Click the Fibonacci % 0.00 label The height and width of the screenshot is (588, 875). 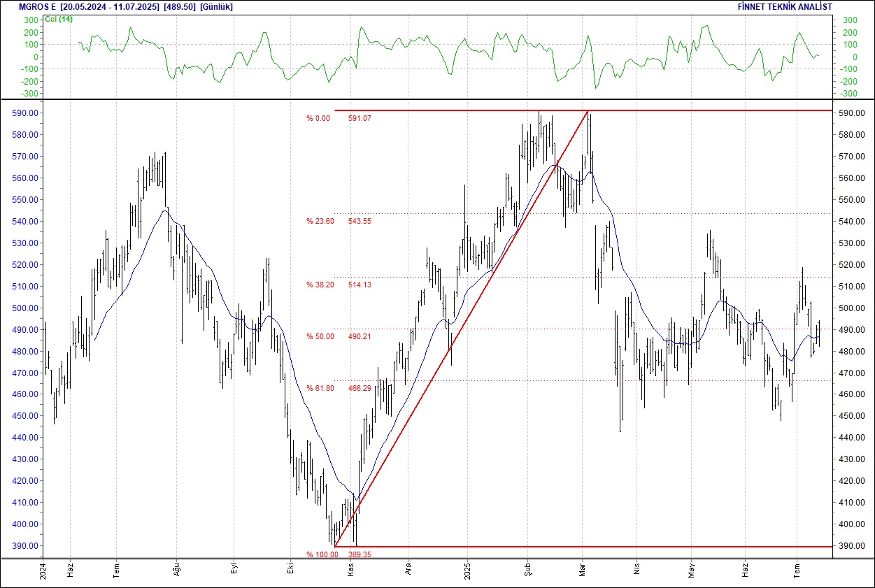tap(318, 118)
